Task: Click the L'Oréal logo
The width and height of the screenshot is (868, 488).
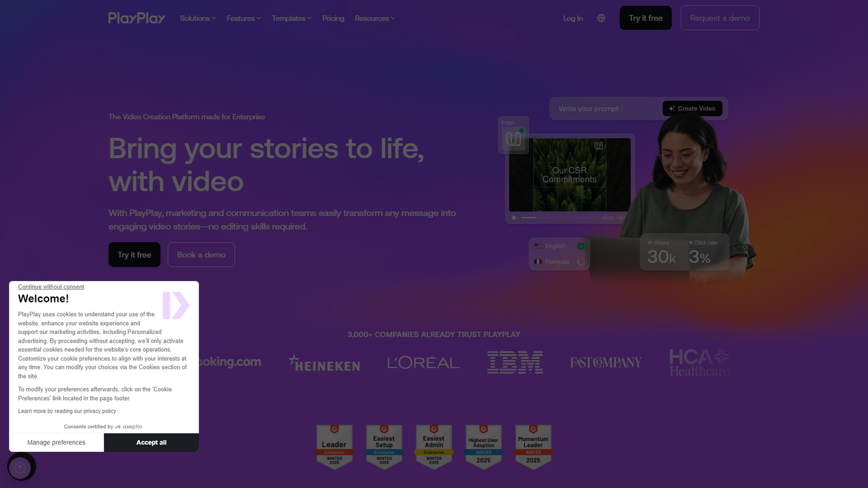Action: point(423,363)
